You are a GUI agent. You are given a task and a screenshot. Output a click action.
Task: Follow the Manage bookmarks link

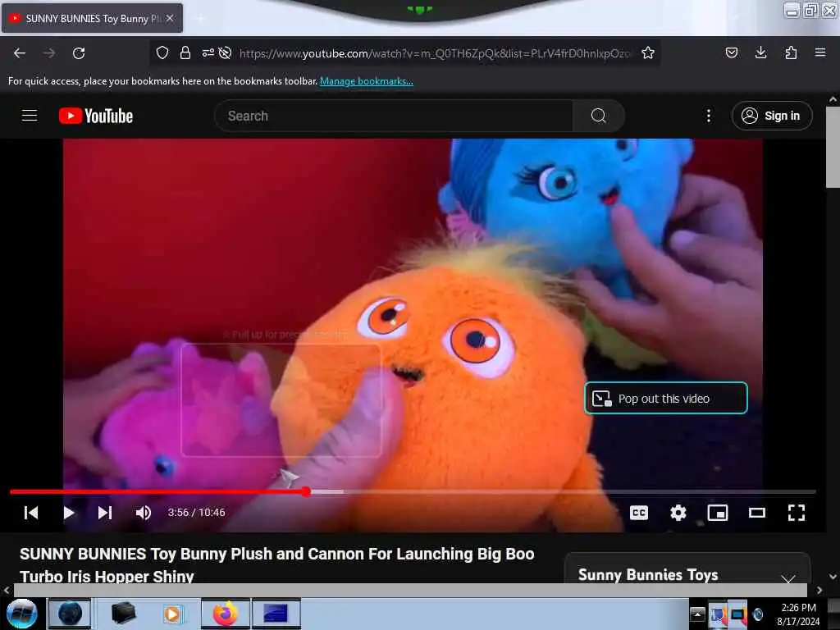367,81
